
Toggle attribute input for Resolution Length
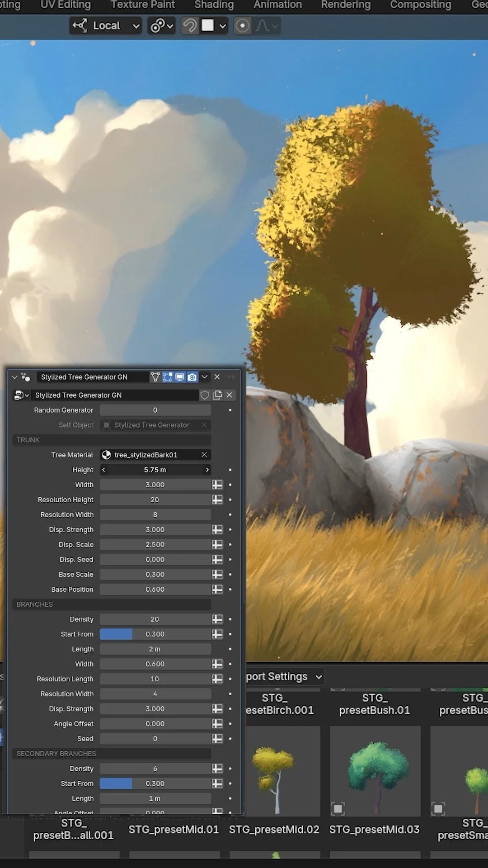[x=217, y=679]
